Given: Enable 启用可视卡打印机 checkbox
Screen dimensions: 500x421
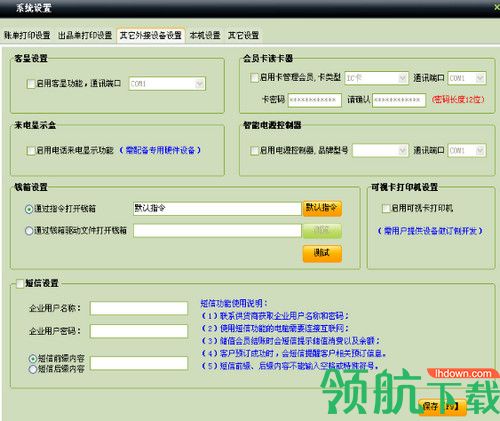Looking at the screenshot, I should (386, 209).
